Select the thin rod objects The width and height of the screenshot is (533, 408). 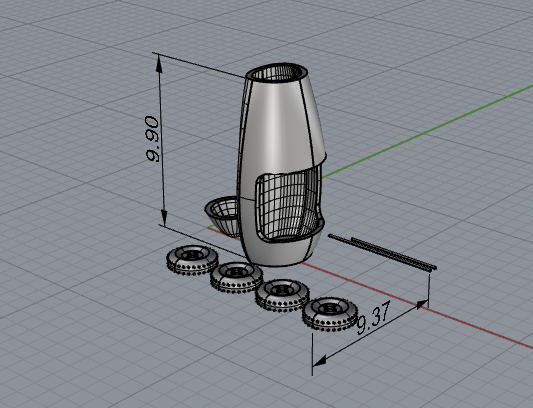click(382, 253)
